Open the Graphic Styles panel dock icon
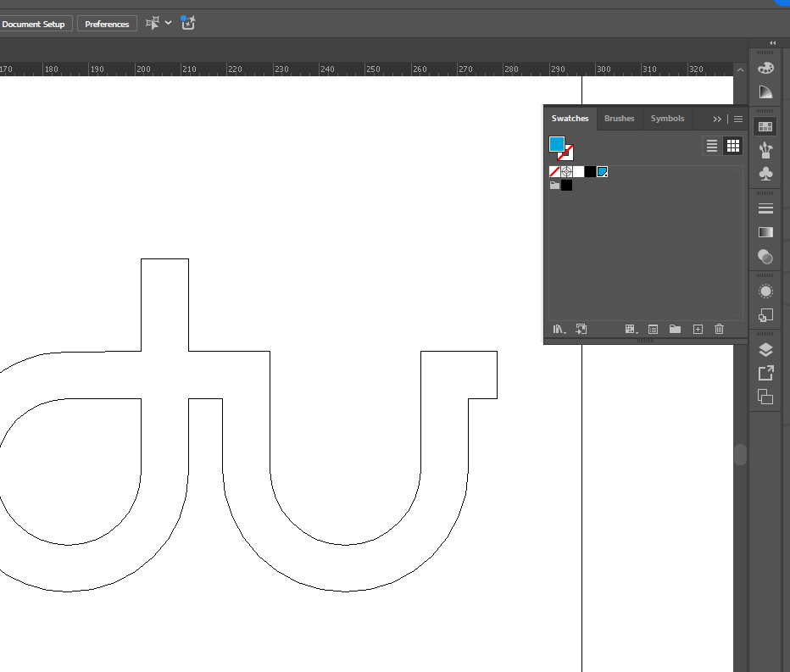 tap(765, 315)
